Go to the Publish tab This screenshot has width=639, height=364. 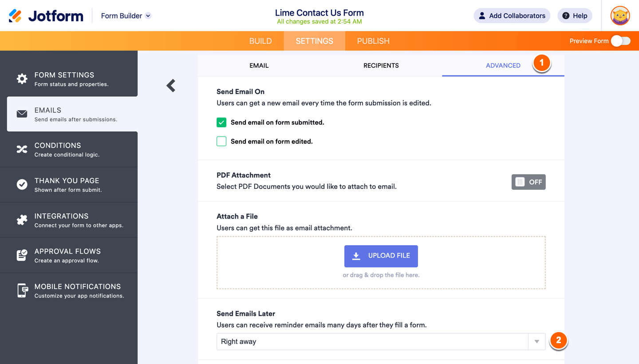373,41
